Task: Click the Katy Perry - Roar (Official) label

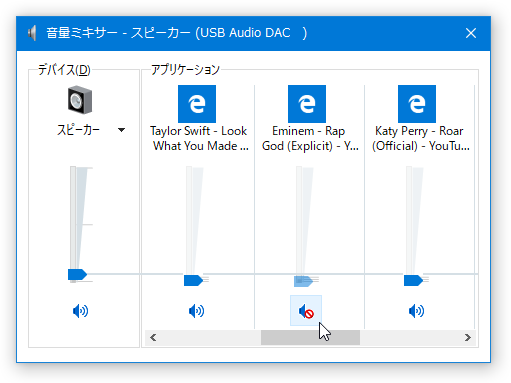Action: click(421, 138)
